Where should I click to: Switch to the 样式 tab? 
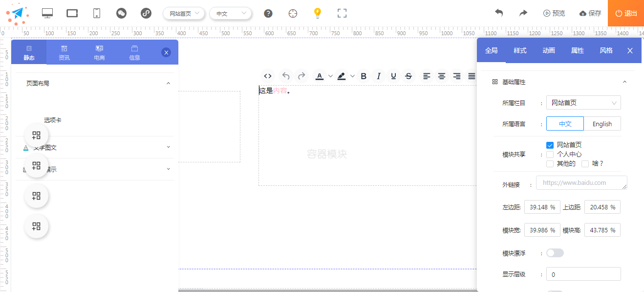(520, 50)
